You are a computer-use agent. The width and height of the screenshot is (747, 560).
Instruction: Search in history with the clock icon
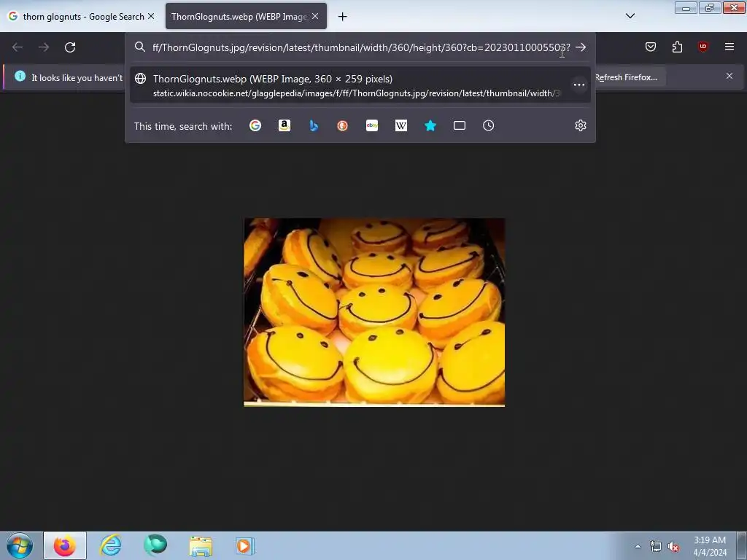pyautogui.click(x=488, y=125)
